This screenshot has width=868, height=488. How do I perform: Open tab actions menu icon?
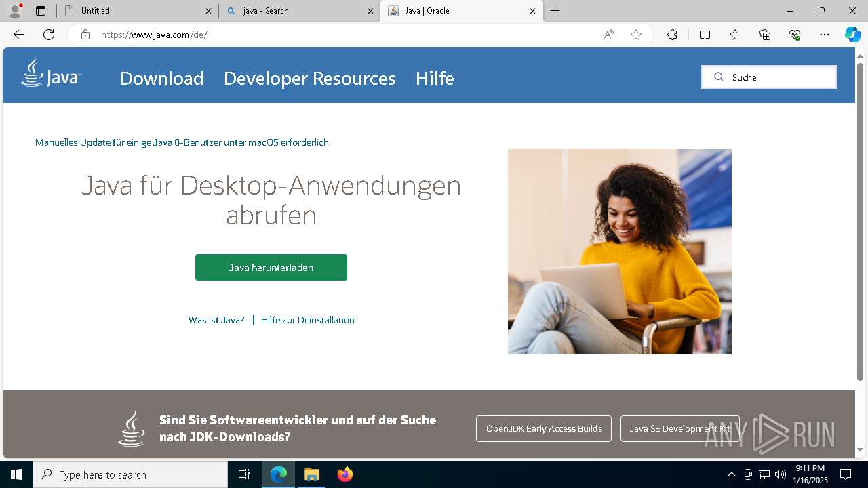41,11
